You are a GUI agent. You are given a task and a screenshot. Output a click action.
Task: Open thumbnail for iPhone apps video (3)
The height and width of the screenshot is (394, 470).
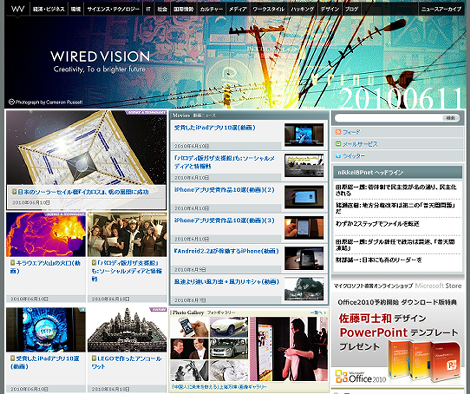click(304, 227)
